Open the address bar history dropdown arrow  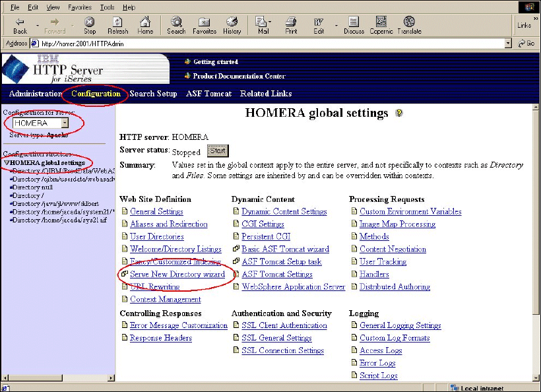coord(508,44)
